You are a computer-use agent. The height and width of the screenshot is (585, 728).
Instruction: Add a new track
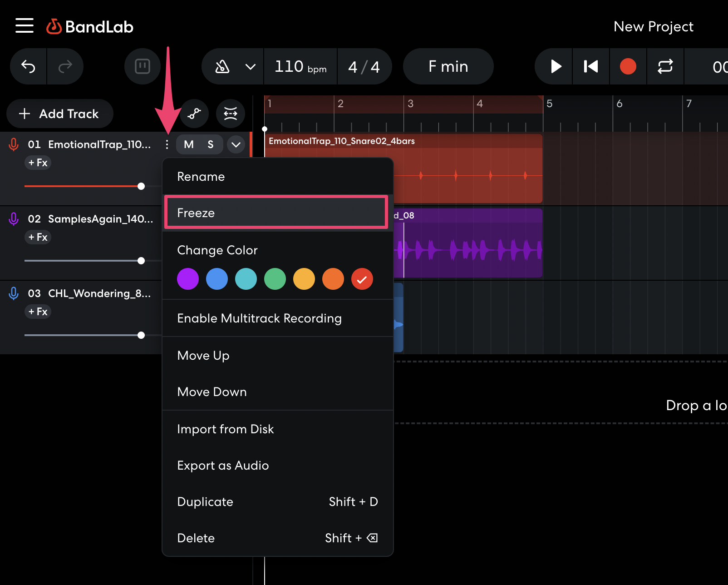coord(59,114)
